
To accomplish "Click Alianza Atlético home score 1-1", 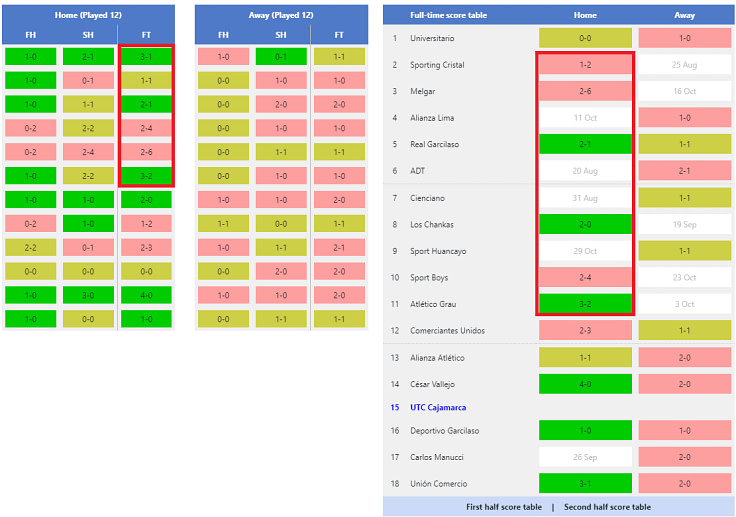I will [x=585, y=358].
